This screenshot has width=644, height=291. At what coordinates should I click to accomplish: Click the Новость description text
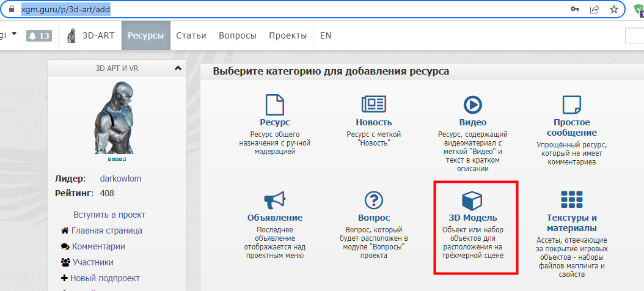click(x=374, y=139)
